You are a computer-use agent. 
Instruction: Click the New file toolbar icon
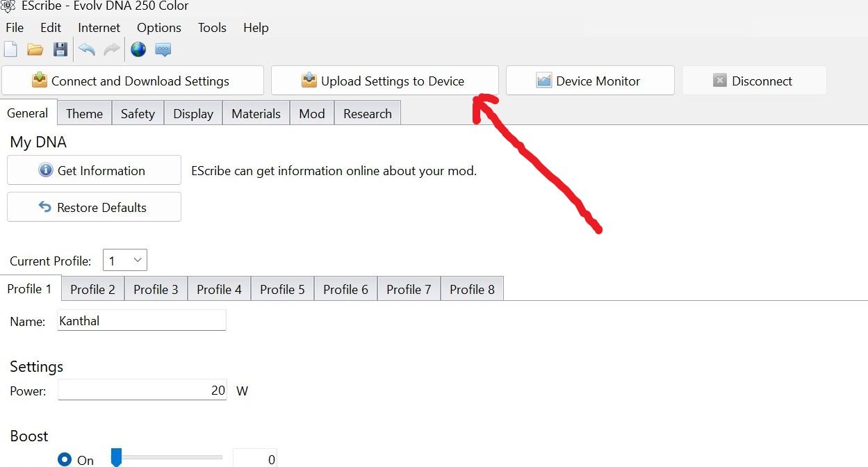(10, 49)
